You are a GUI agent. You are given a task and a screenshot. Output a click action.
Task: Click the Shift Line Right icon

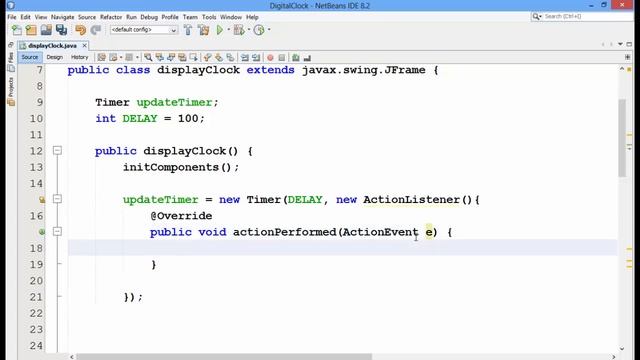tap(256, 58)
